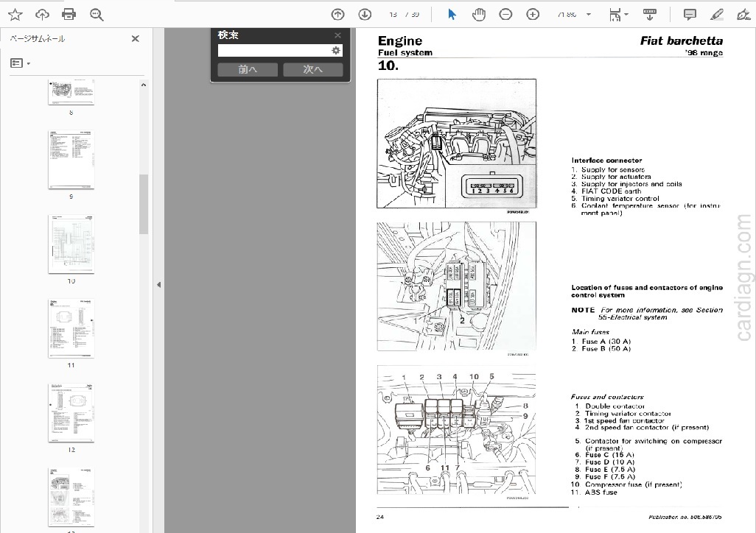Open the find text magnifier icon
The width and height of the screenshot is (756, 533).
tap(97, 15)
